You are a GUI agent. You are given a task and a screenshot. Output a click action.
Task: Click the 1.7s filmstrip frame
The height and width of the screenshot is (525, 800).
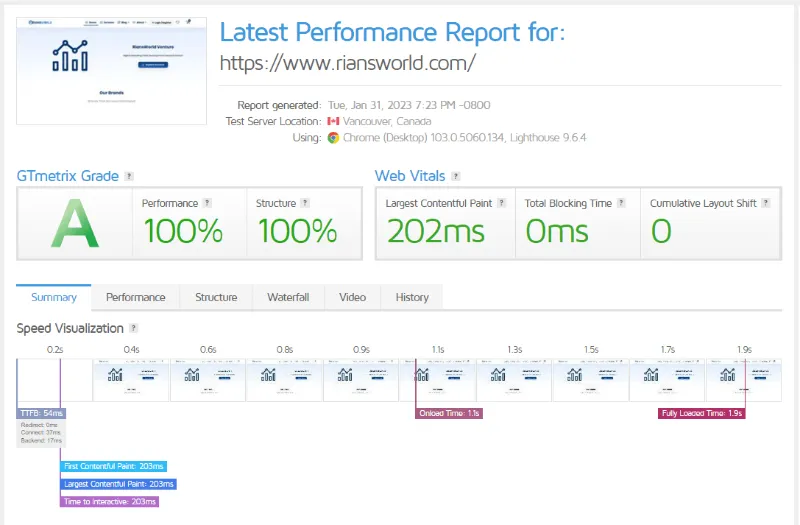click(667, 380)
